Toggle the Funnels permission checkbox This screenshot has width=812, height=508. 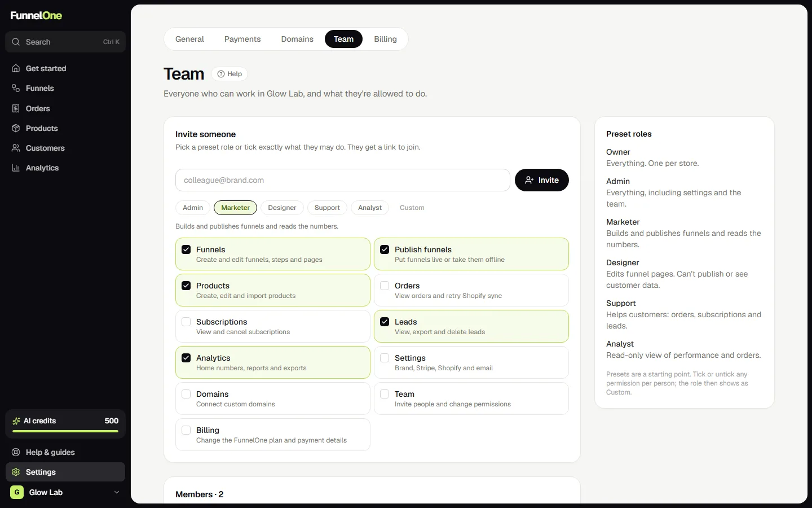pyautogui.click(x=186, y=249)
